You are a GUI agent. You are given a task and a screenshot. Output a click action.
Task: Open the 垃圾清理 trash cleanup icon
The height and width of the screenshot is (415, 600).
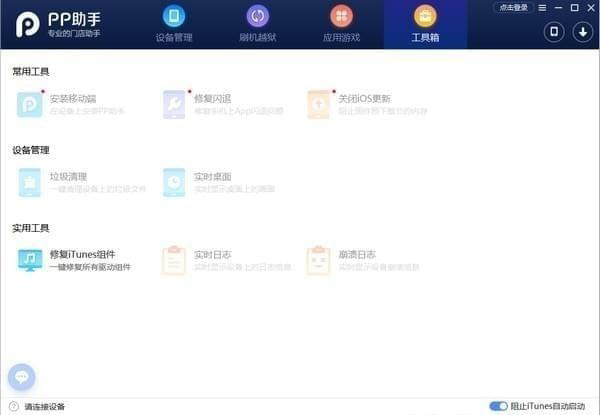(30, 182)
